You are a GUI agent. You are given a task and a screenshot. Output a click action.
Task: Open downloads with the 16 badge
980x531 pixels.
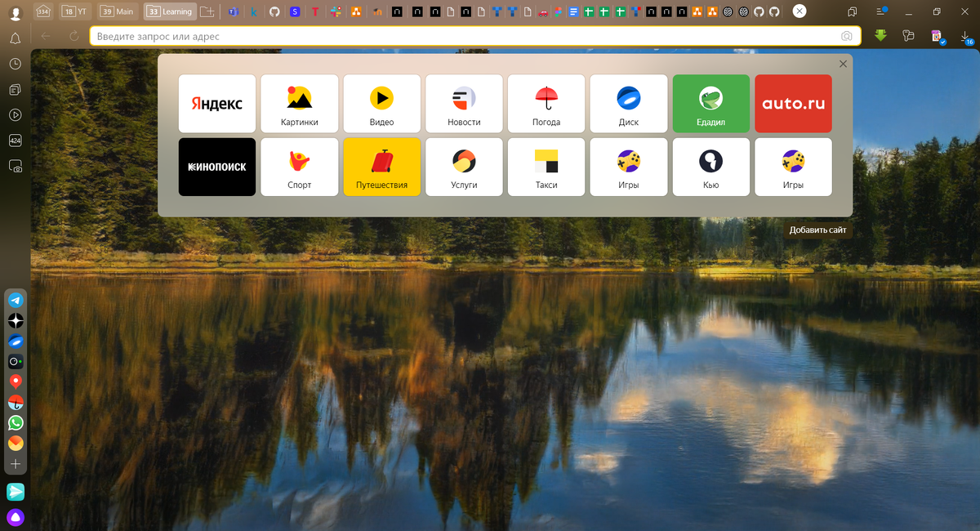pyautogui.click(x=966, y=37)
